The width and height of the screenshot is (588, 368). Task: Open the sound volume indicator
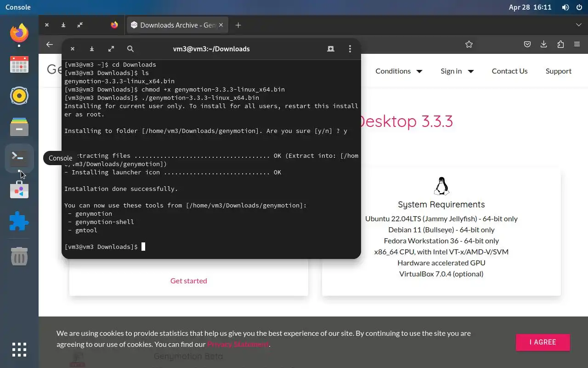pos(565,7)
